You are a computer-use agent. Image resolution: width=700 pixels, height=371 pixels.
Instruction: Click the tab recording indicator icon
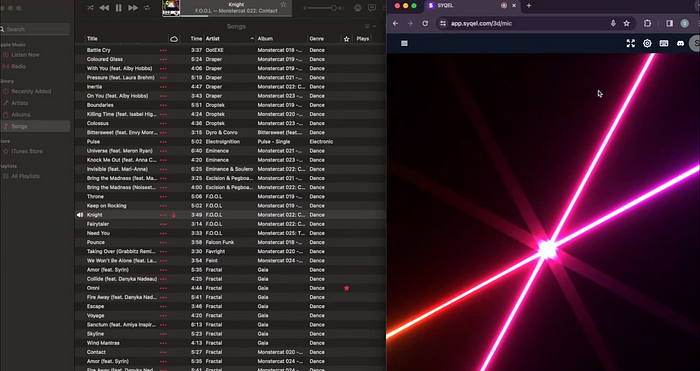(504, 6)
